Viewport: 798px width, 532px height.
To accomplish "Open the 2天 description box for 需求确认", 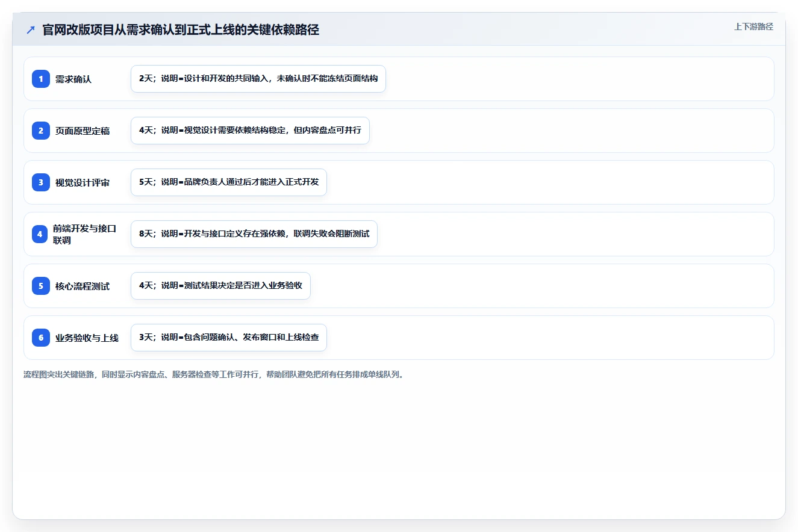I will pos(258,79).
